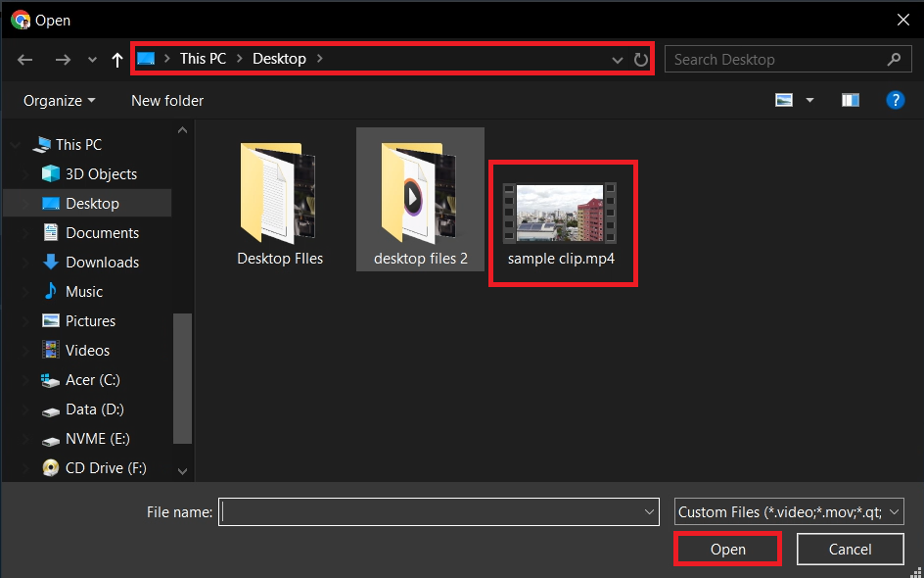The height and width of the screenshot is (578, 924).
Task: Navigate back using the back arrow
Action: 24,59
